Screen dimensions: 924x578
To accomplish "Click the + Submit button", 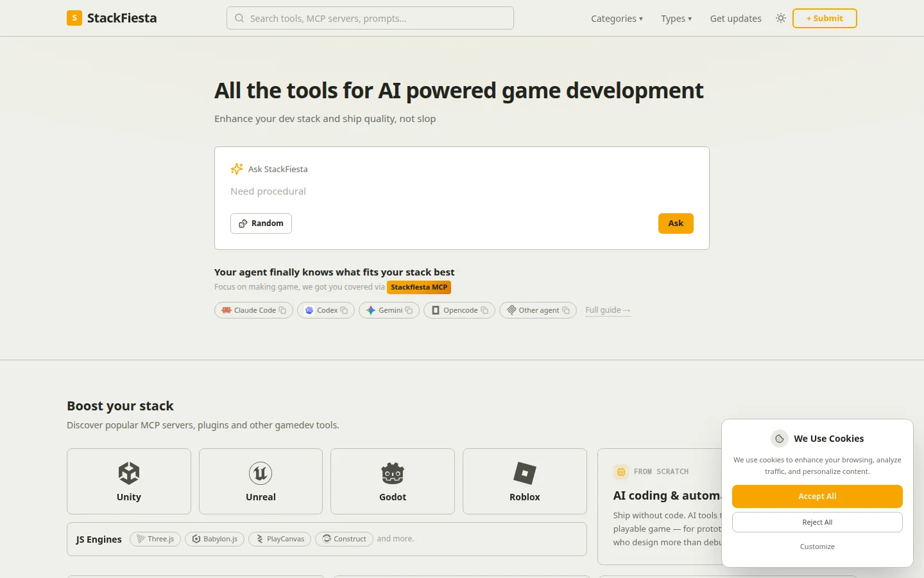I will pos(825,18).
